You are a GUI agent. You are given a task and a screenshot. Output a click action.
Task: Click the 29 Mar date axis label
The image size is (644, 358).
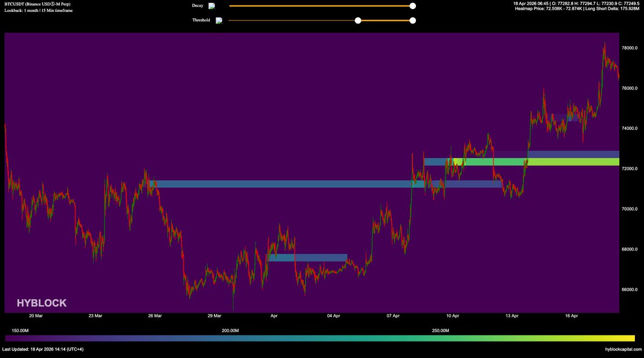214,316
